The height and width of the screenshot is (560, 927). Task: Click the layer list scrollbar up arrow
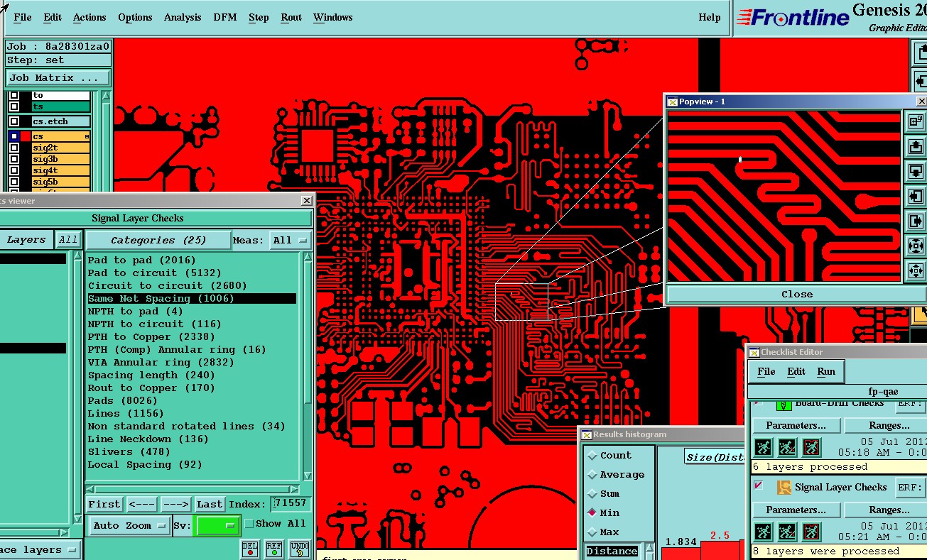[107, 96]
